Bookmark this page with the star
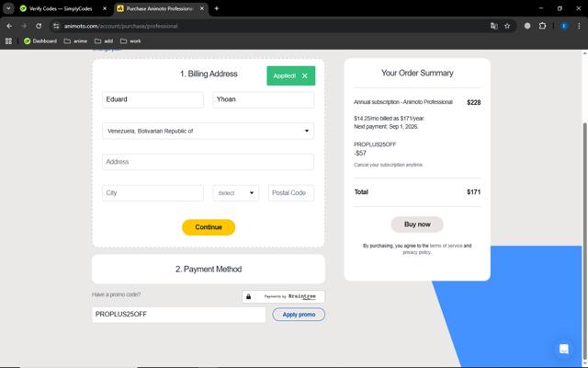 [507, 26]
